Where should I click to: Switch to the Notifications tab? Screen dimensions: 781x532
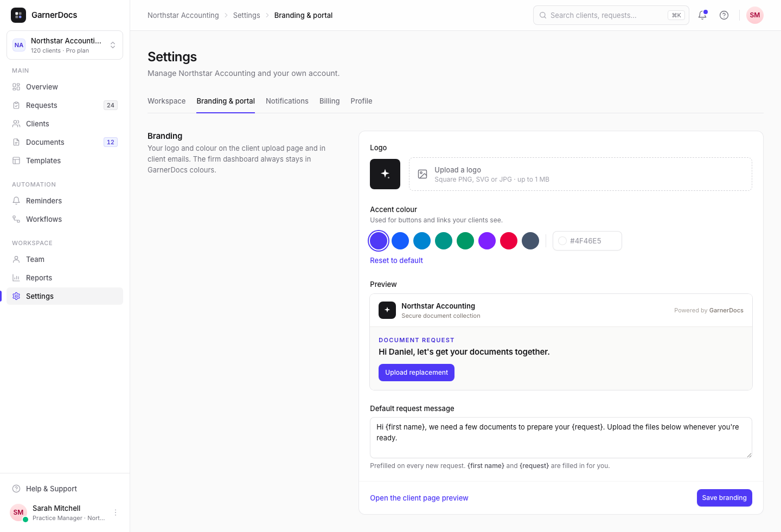pos(287,101)
